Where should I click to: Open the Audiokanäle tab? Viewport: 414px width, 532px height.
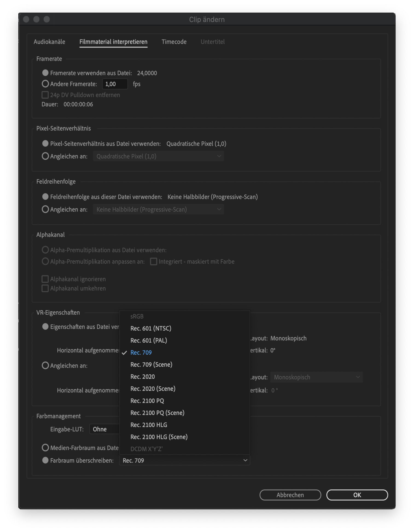pyautogui.click(x=49, y=42)
